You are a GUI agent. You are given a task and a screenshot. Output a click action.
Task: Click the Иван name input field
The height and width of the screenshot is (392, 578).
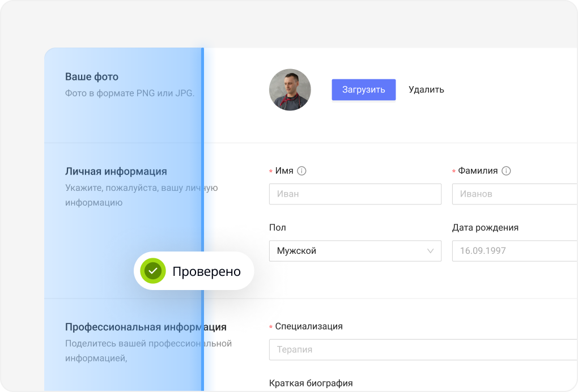click(355, 194)
